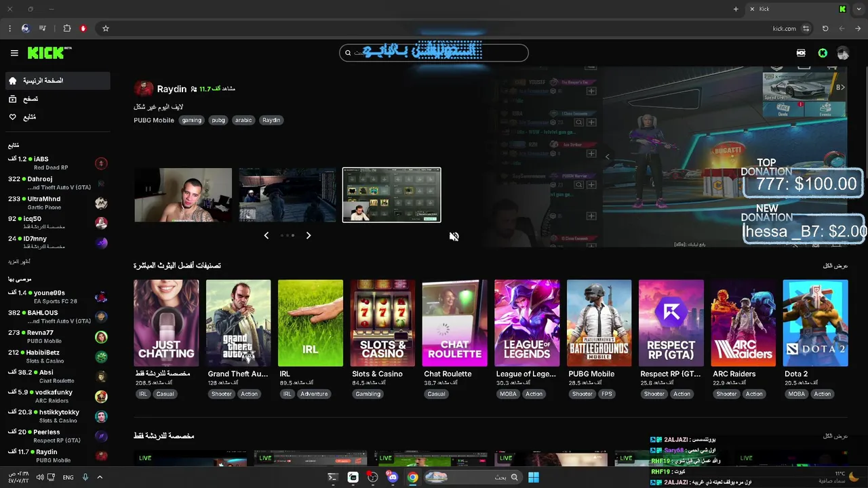Click vodkafunky channel avatar in sidebar
The width and height of the screenshot is (868, 488).
101,396
